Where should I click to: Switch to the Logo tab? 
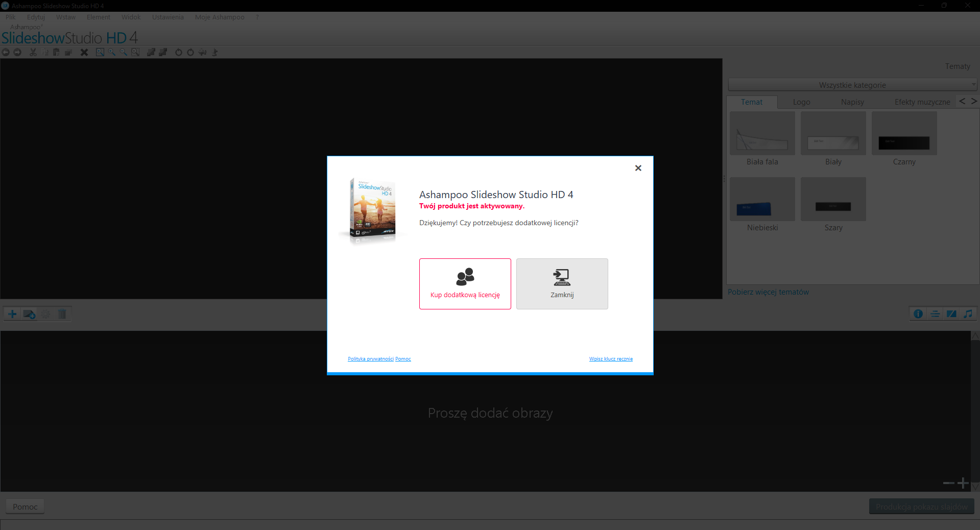pyautogui.click(x=802, y=102)
